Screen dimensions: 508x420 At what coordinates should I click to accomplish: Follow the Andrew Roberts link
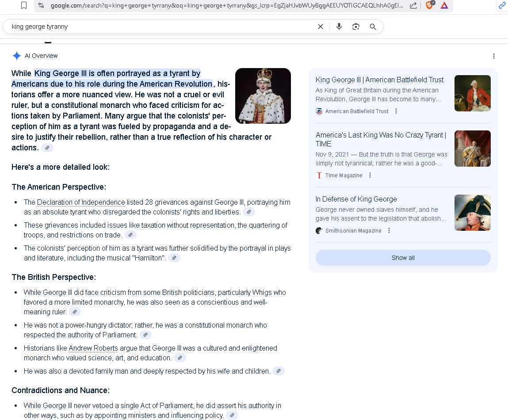(93, 348)
